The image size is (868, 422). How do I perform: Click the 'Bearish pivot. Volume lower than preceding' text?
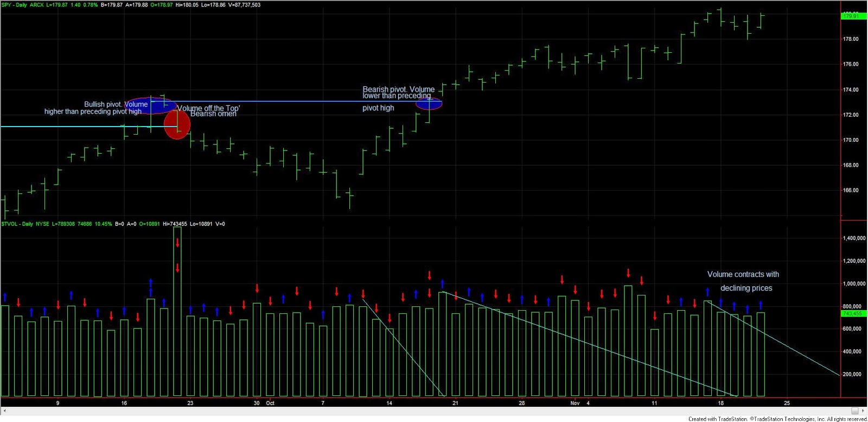point(398,92)
